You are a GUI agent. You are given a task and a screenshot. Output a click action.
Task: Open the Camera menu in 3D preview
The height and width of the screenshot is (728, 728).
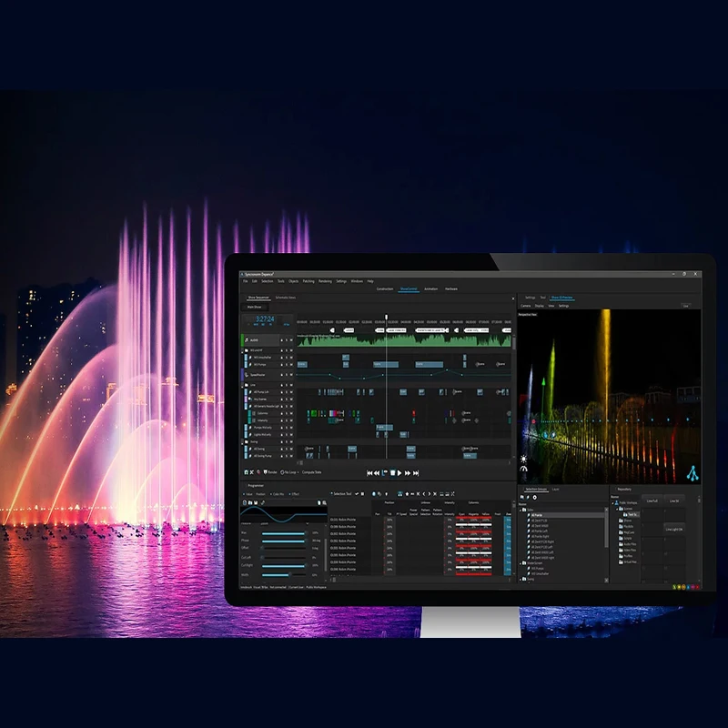coord(525,306)
